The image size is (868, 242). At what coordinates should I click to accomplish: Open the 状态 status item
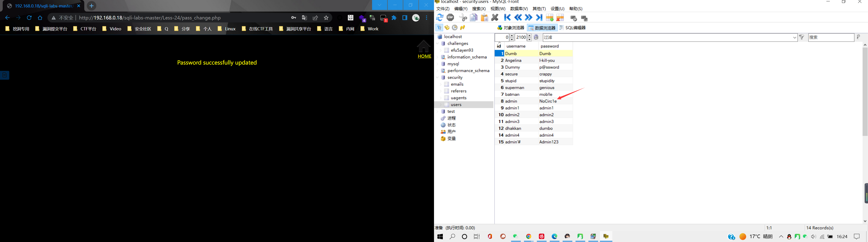(x=451, y=125)
